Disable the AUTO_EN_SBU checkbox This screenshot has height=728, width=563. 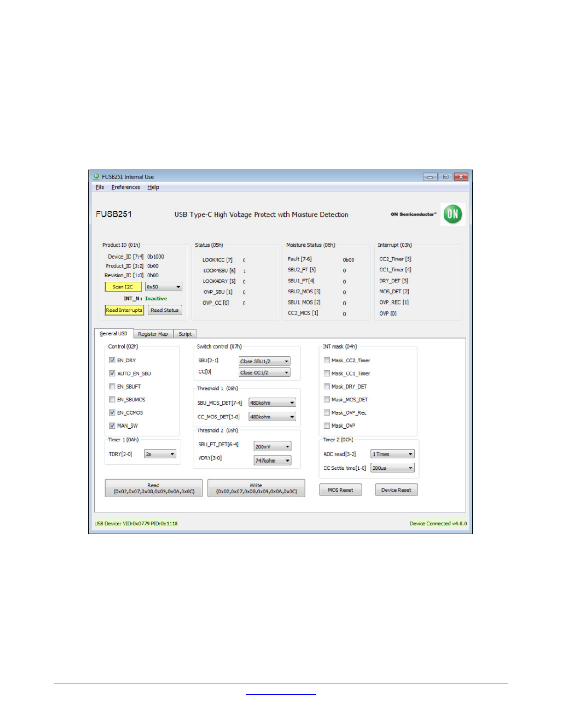tap(112, 373)
